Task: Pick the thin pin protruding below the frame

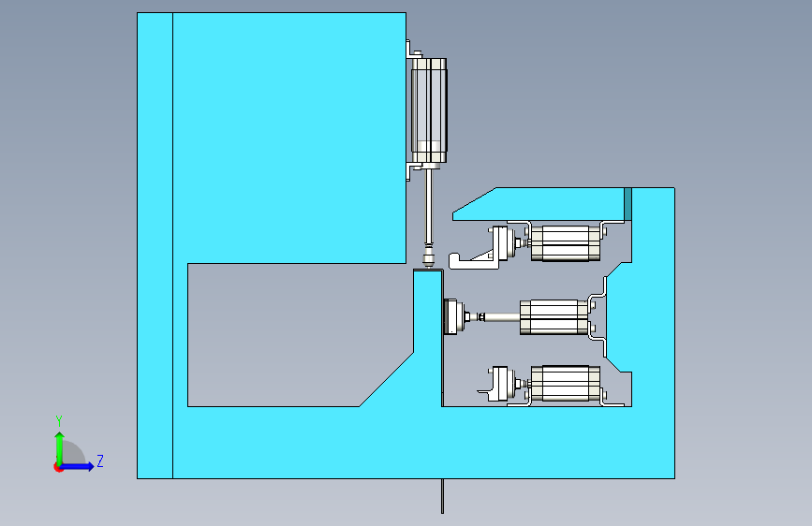Action: 442,496
